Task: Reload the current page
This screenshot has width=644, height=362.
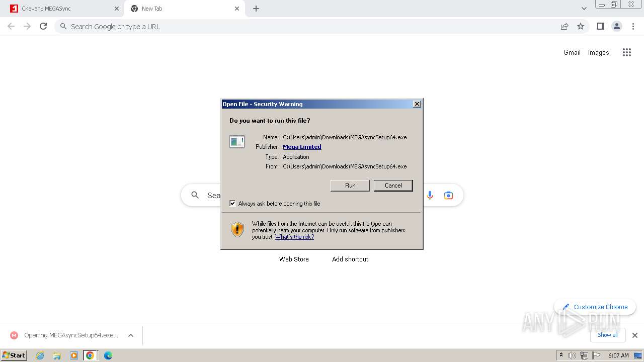Action: [x=43, y=27]
